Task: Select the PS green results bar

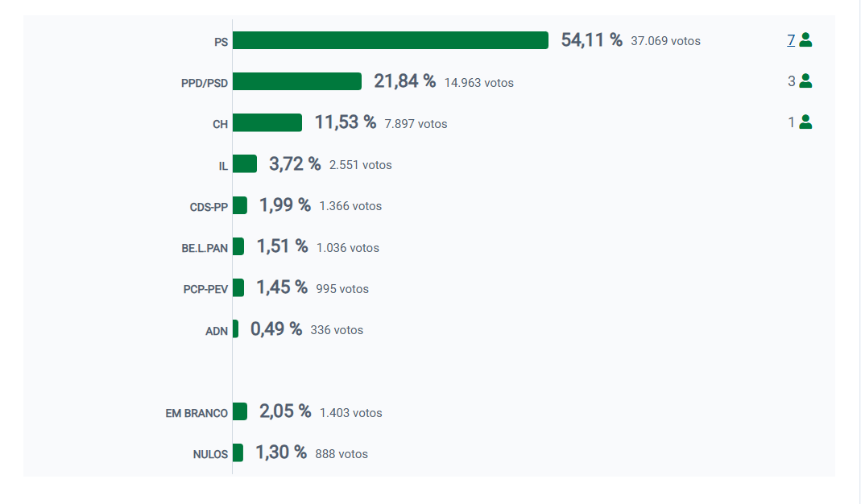Action: click(391, 40)
